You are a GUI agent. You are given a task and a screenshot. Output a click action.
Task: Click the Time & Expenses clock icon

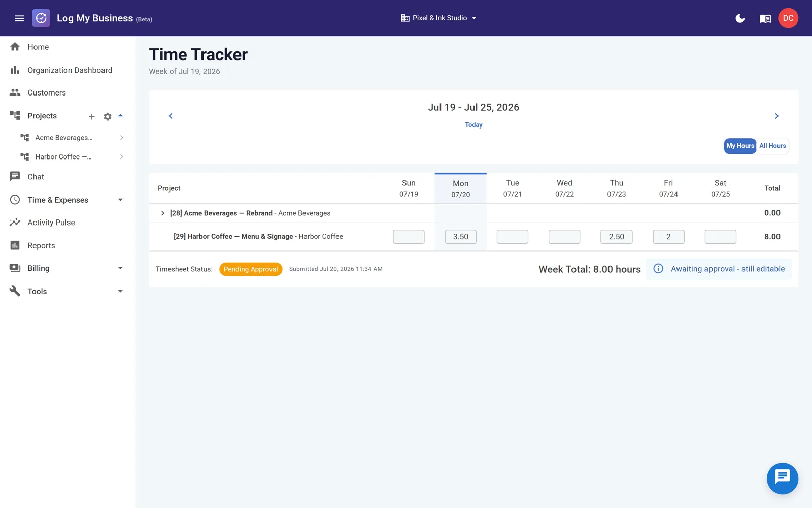click(x=15, y=200)
